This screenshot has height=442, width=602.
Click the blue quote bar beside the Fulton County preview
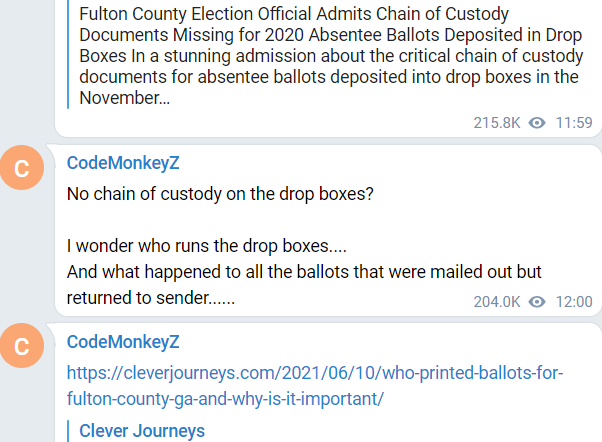tap(71, 55)
